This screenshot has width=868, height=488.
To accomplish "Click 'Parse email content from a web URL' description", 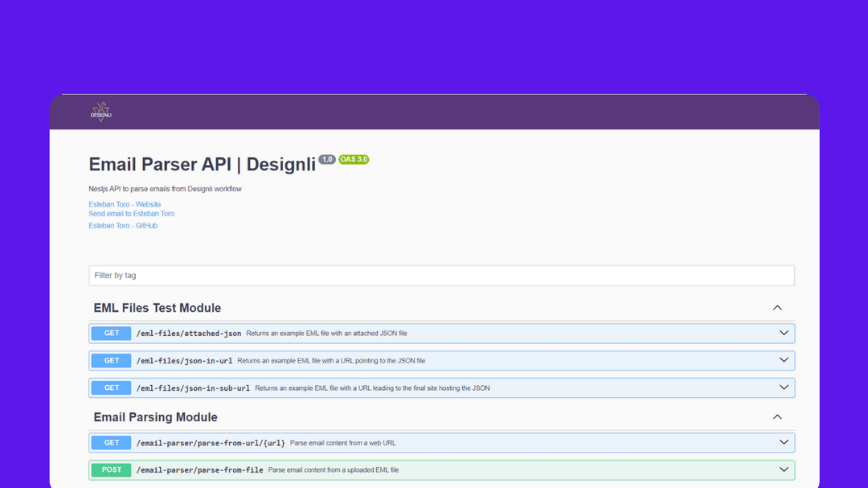I will coord(342,443).
